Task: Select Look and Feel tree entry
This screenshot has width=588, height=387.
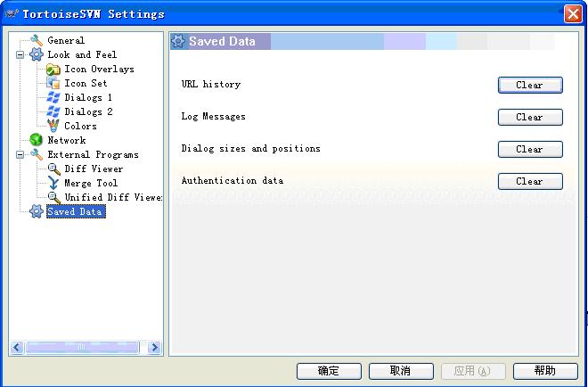Action: point(82,54)
